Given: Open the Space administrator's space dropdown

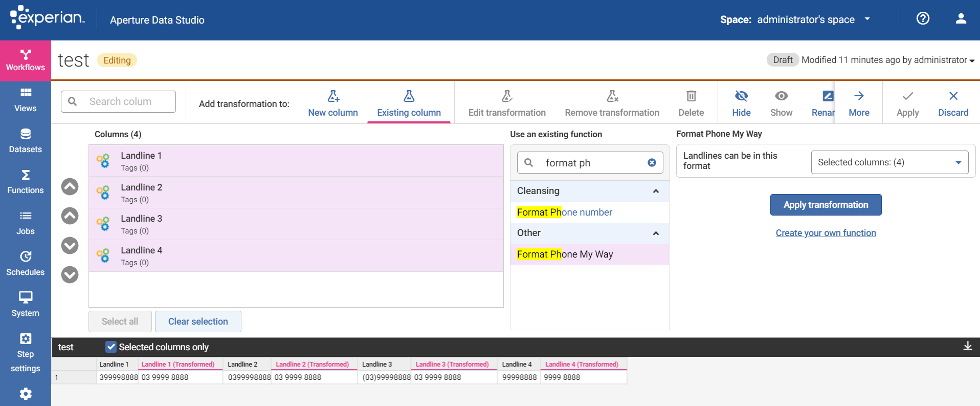Looking at the screenshot, I should [x=795, y=19].
